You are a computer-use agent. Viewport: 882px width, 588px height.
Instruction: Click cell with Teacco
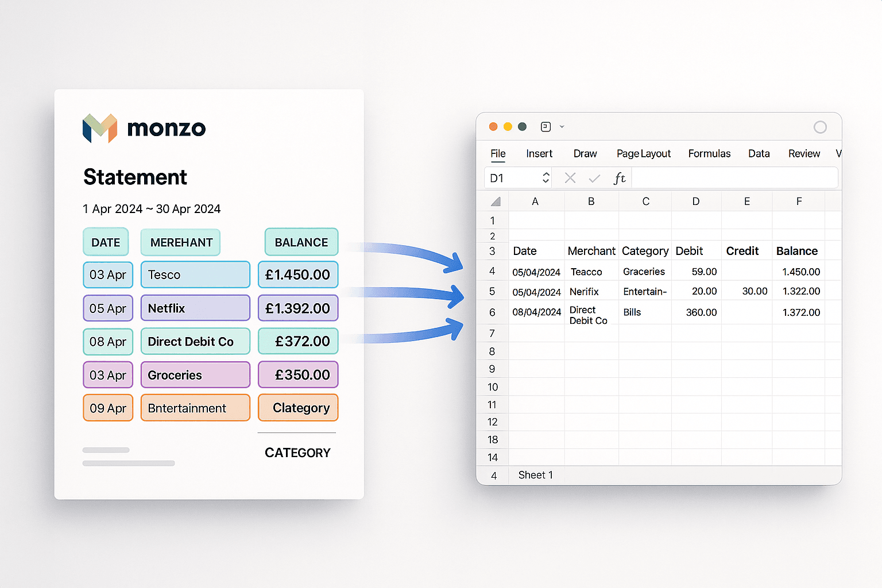point(591,272)
